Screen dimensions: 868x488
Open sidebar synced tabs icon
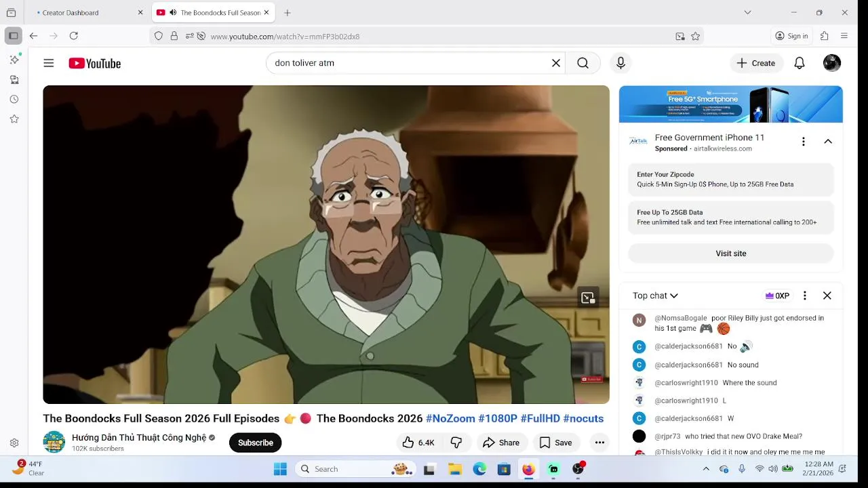(14, 79)
